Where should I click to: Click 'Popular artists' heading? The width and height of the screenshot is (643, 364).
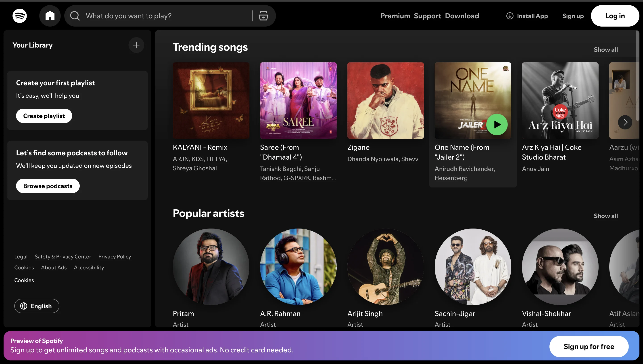click(x=208, y=213)
